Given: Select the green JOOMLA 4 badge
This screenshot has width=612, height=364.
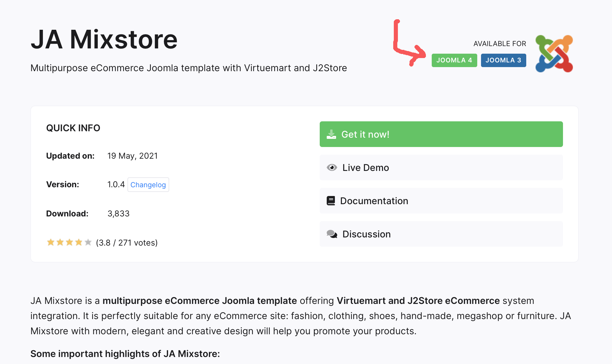Looking at the screenshot, I should point(454,60).
